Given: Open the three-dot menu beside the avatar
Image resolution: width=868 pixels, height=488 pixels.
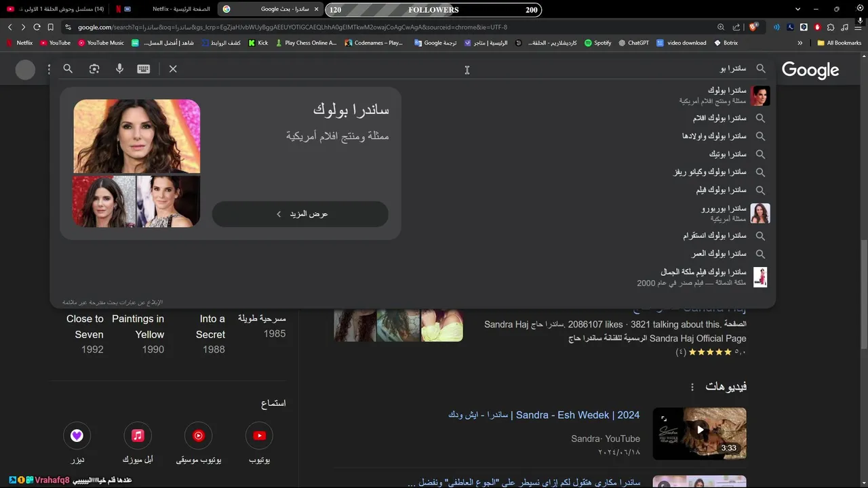Looking at the screenshot, I should (49, 69).
